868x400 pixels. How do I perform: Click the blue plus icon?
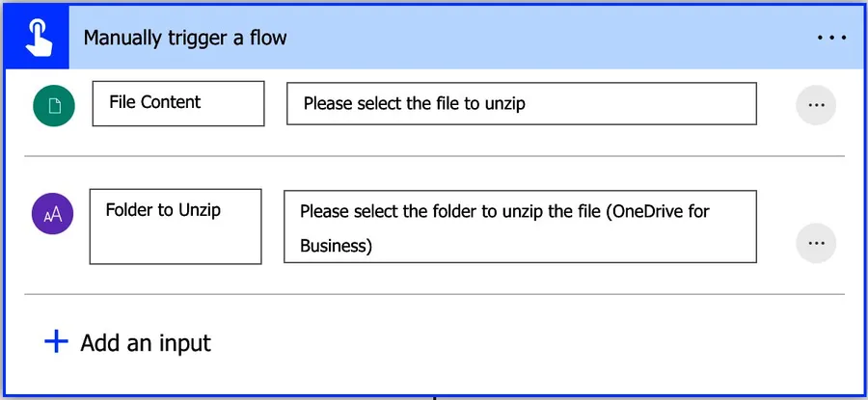click(57, 341)
